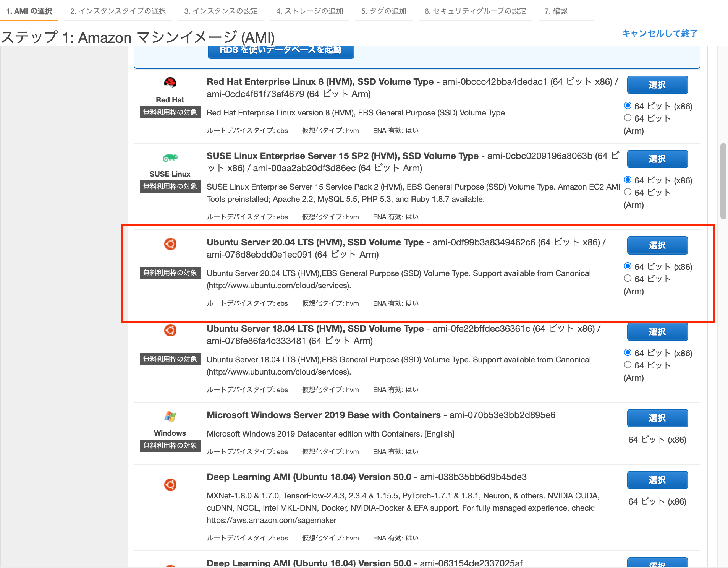Select 64-bit Arm for Ubuntu Server 18.04
Screen dimensions: 728x568
coord(628,365)
